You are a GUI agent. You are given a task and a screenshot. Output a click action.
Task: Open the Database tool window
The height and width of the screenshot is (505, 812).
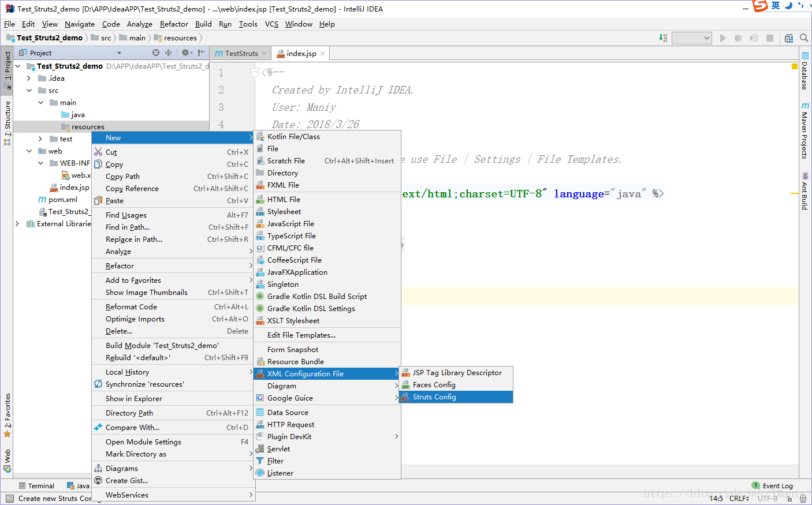pyautogui.click(x=805, y=70)
